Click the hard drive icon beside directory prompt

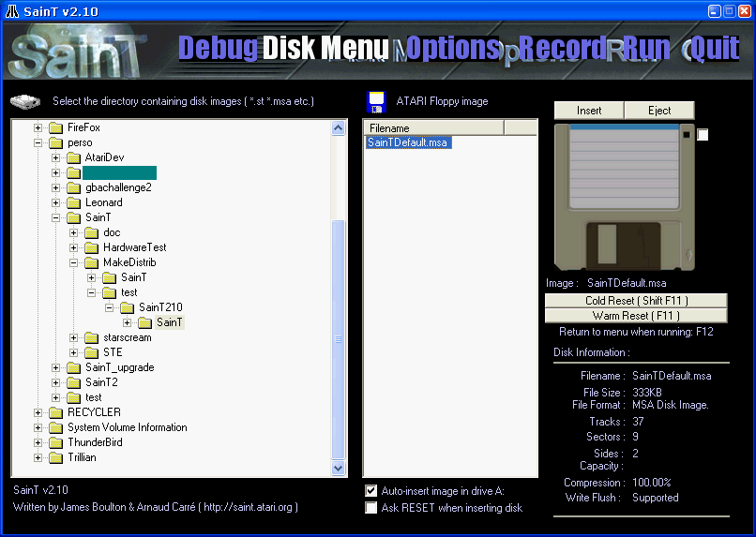click(x=25, y=101)
